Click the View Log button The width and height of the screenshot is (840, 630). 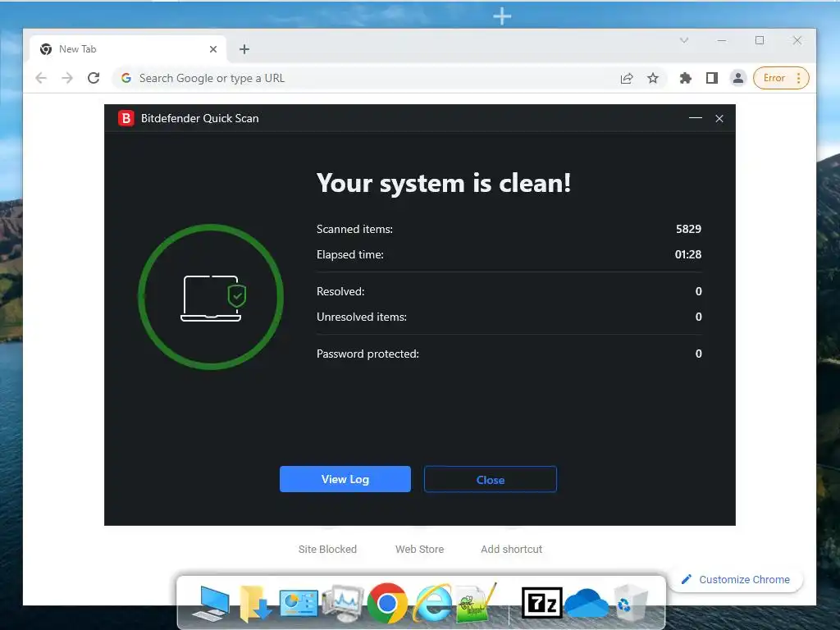point(345,479)
